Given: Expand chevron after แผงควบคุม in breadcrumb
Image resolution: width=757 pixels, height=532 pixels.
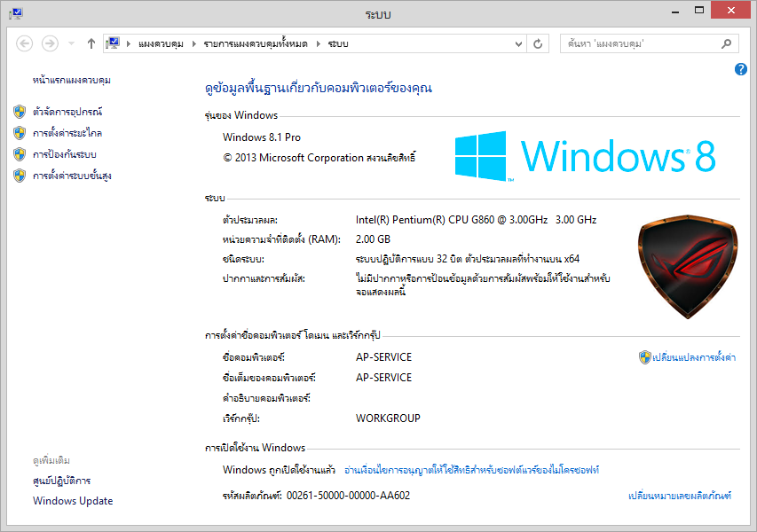Looking at the screenshot, I should pos(194,44).
